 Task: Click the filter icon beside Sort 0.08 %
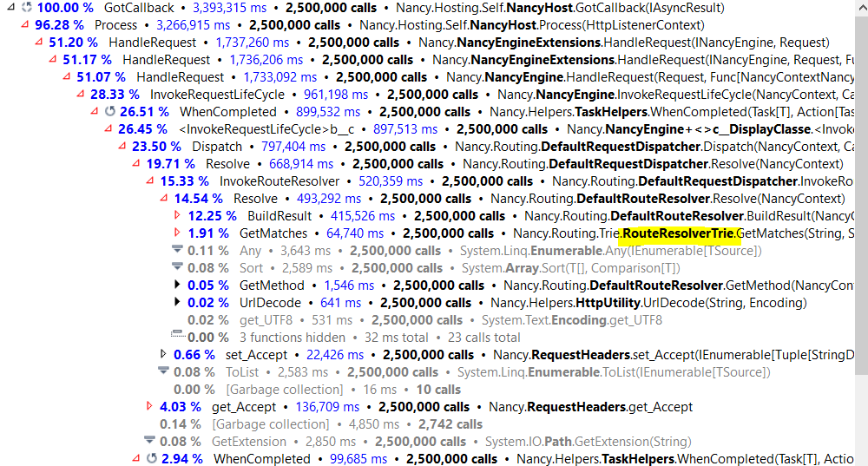tap(177, 266)
